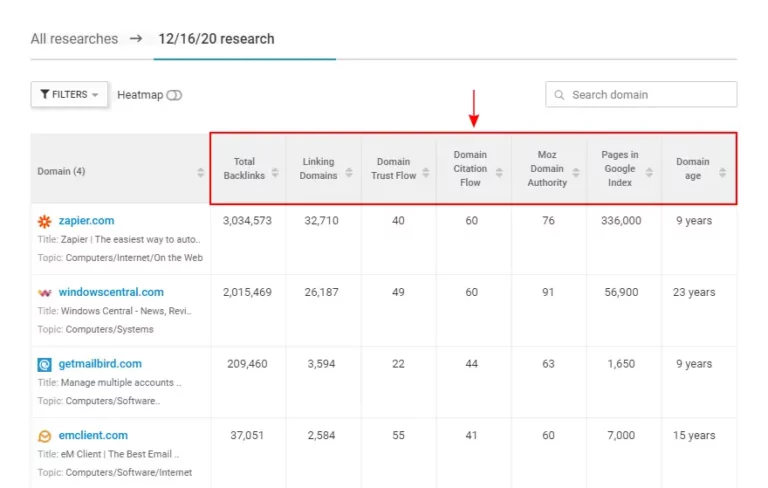Select the 2,584 linking domains cell

click(321, 435)
